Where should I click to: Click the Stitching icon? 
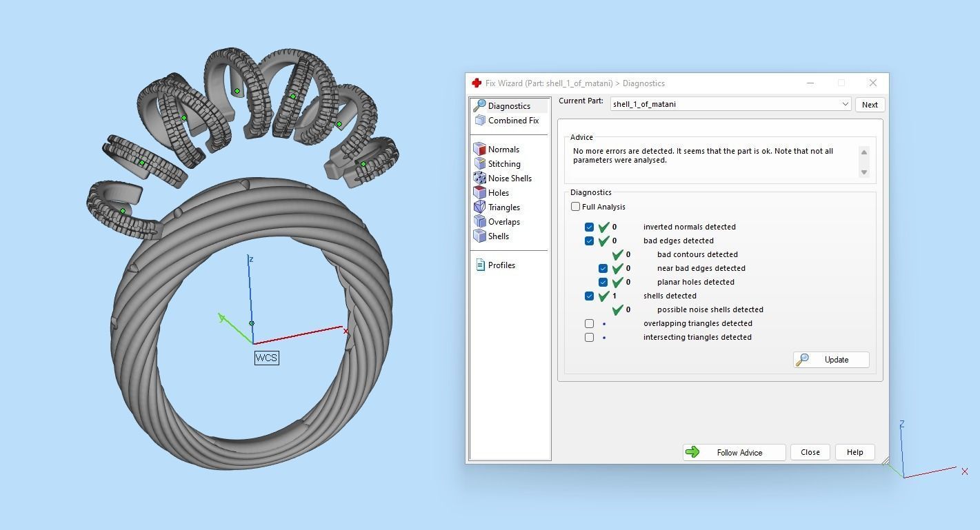click(x=479, y=163)
